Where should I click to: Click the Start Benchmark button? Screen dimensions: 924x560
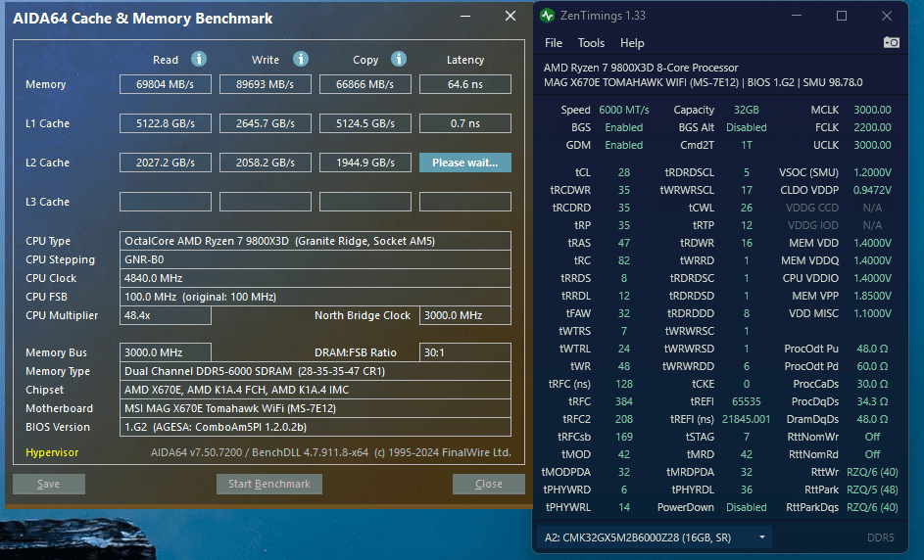tap(269, 484)
